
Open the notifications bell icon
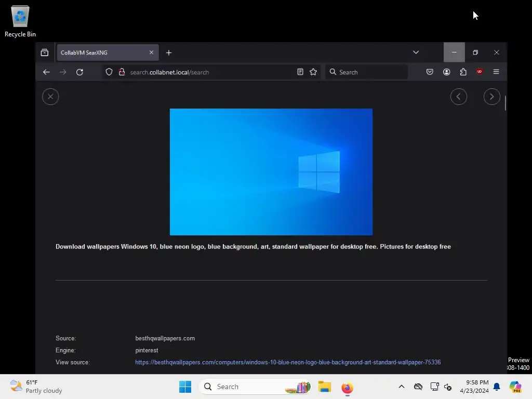point(497,387)
